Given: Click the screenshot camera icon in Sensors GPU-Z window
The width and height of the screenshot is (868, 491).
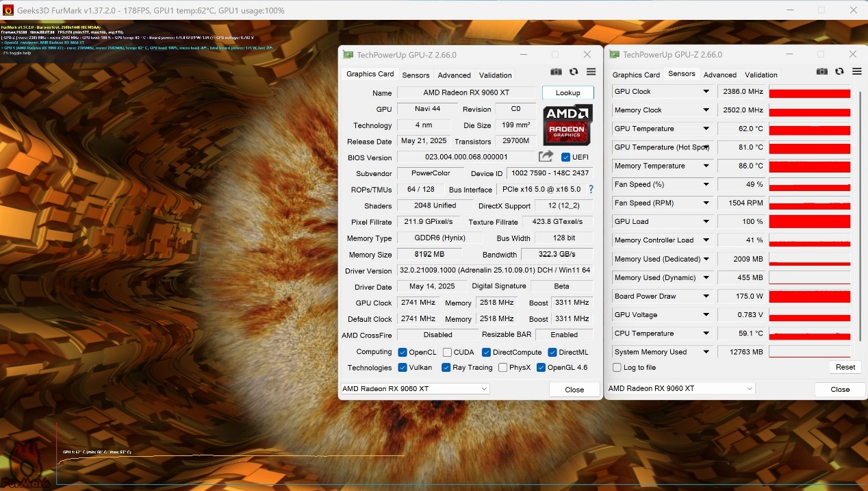Looking at the screenshot, I should [x=821, y=71].
